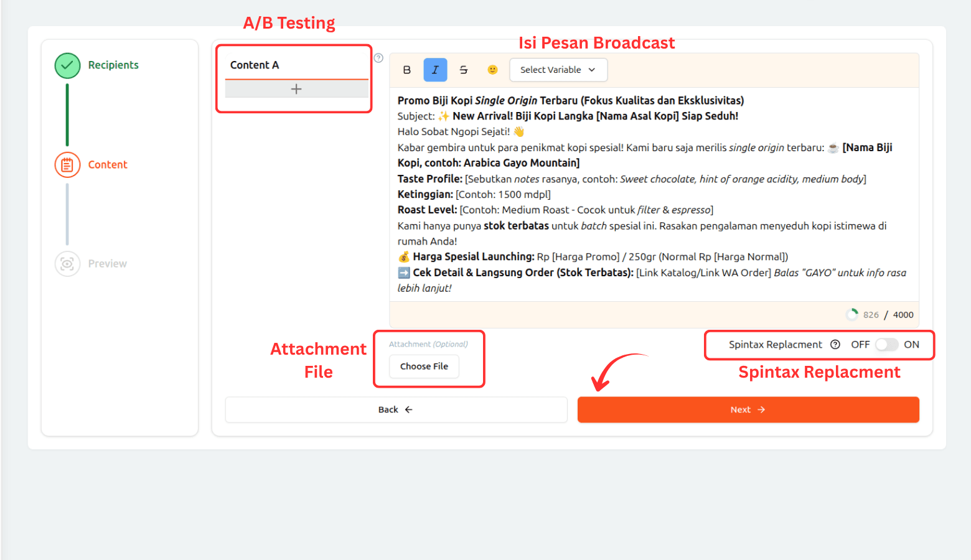
Task: Apply strikethrough formatting
Action: tap(464, 70)
